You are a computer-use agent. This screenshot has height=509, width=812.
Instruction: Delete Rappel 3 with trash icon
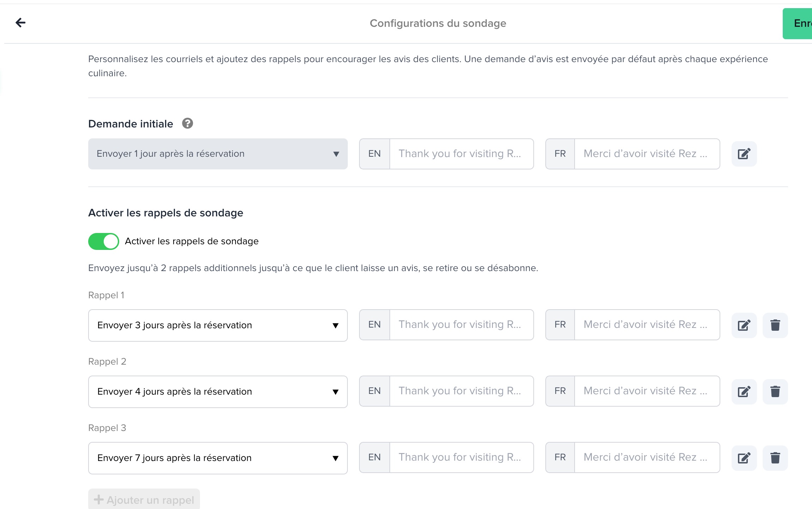(x=775, y=458)
